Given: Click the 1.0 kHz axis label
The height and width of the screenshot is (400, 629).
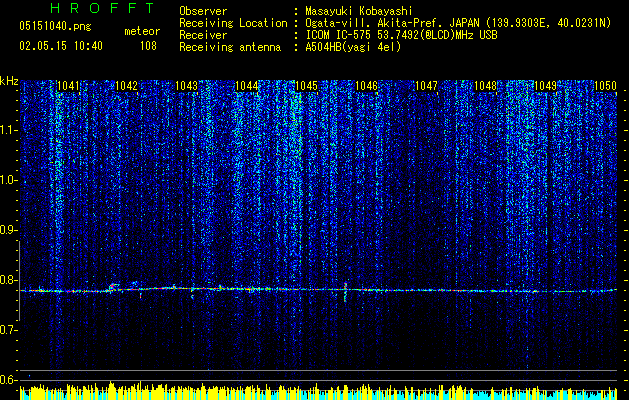Looking at the screenshot, I should (x=8, y=180).
